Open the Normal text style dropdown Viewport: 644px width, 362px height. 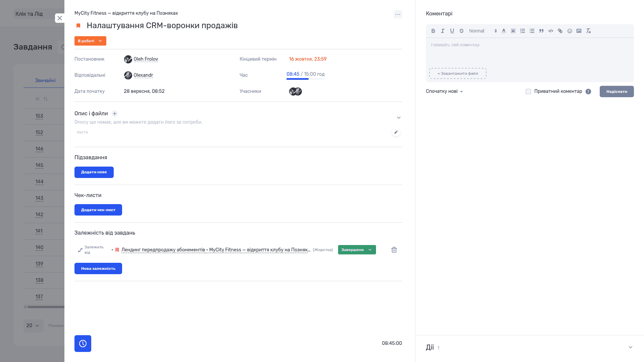click(482, 31)
